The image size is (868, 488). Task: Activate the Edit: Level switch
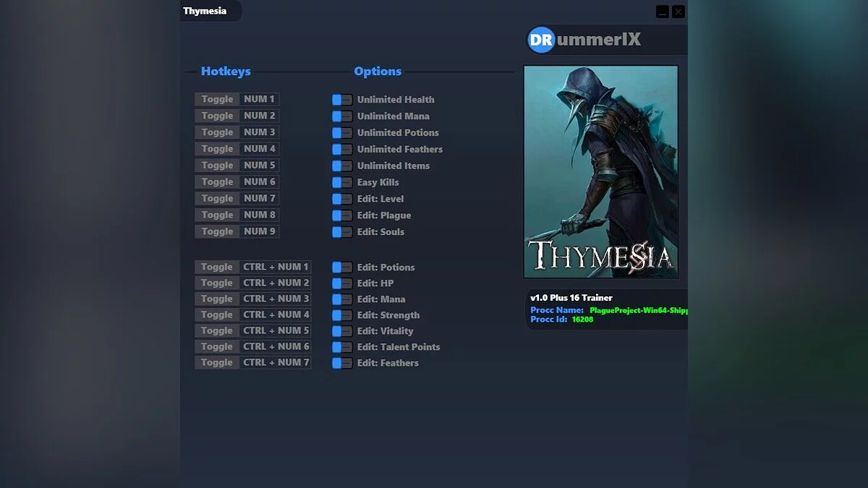coord(341,198)
